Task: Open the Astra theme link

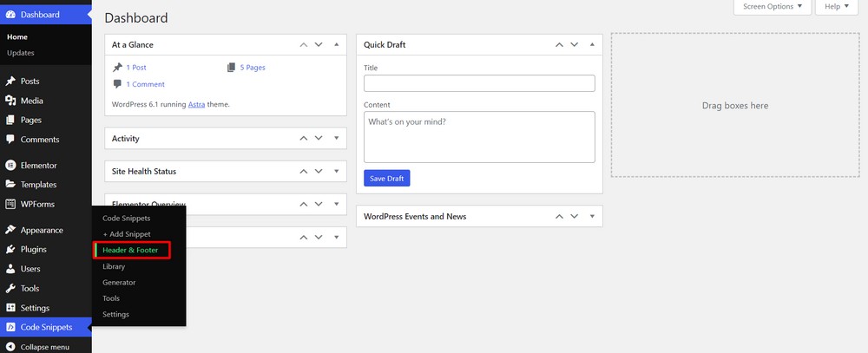Action: [x=196, y=104]
